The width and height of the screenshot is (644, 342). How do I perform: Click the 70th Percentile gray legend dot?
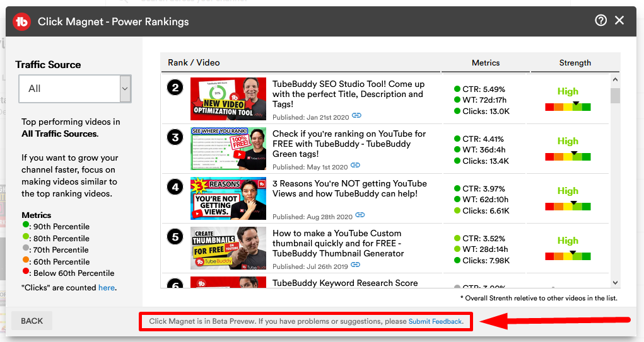tap(25, 248)
